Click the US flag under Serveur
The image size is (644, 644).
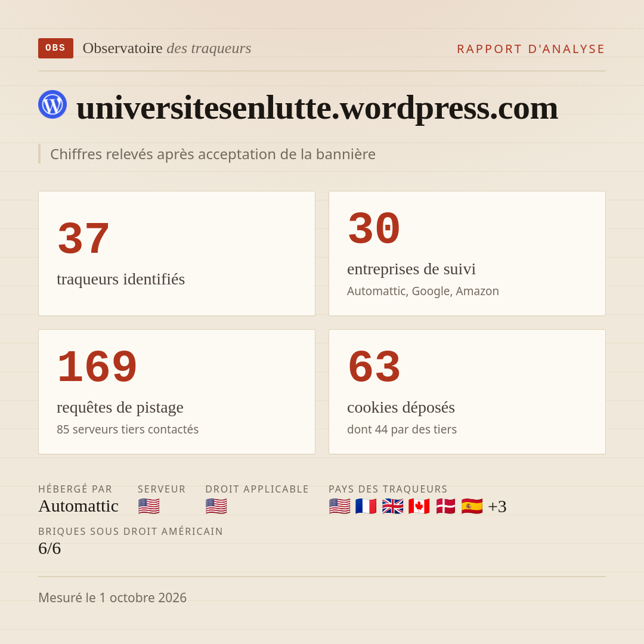(x=148, y=506)
